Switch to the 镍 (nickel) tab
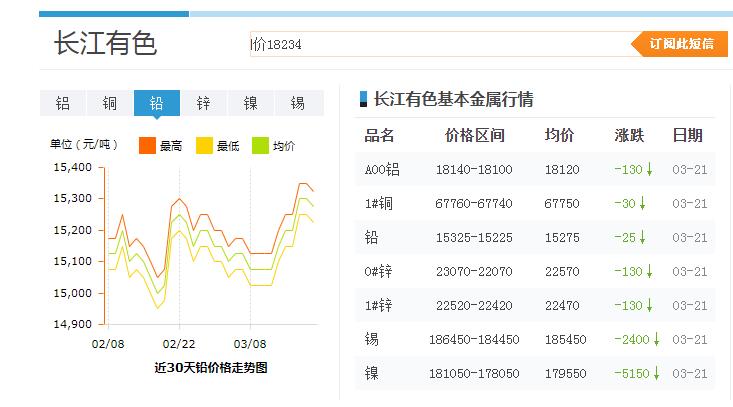The image size is (733, 407). coord(251,103)
